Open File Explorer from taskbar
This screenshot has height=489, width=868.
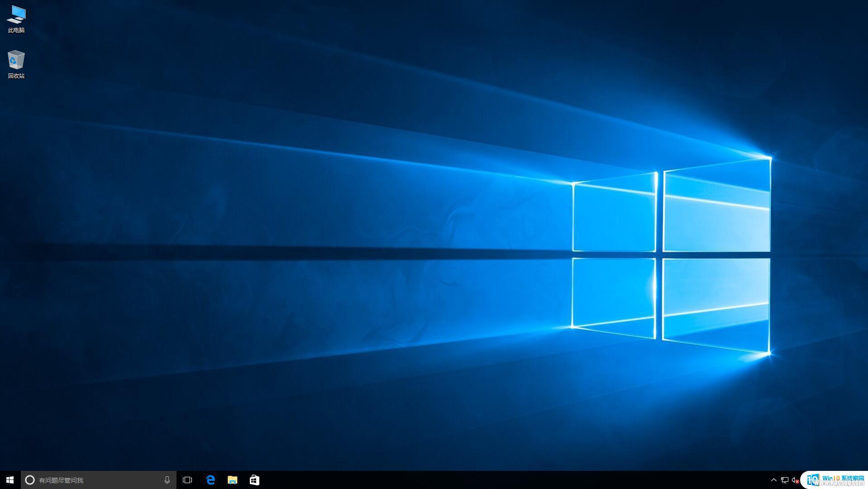[232, 480]
